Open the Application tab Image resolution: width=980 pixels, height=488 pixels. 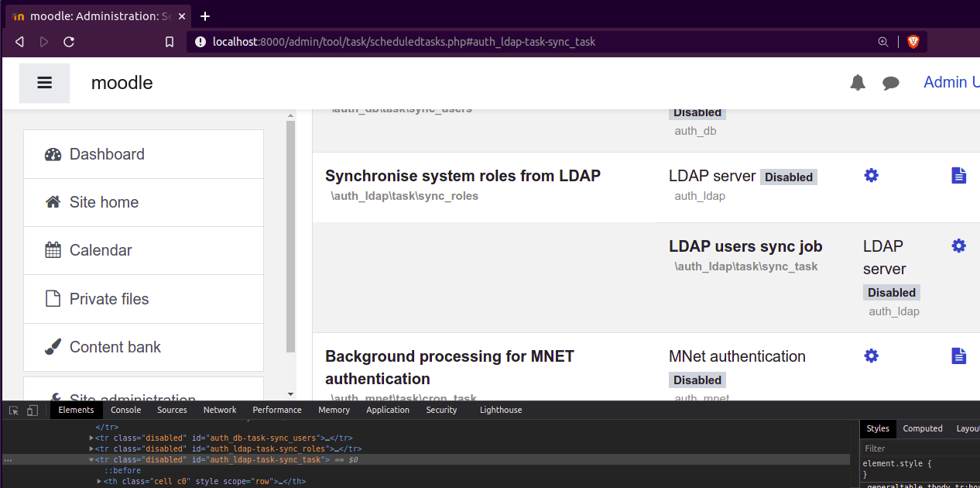pos(388,410)
